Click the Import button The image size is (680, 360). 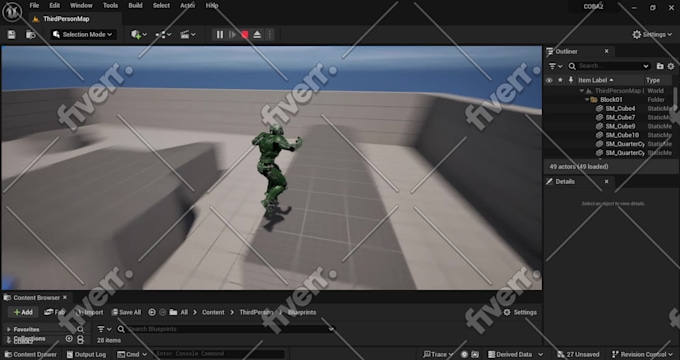pyautogui.click(x=90, y=312)
